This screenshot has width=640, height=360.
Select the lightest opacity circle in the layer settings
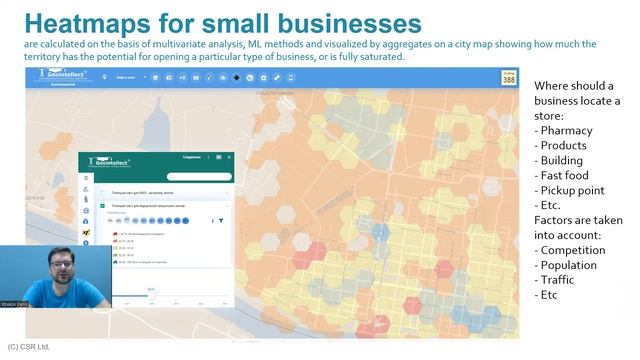point(110,221)
